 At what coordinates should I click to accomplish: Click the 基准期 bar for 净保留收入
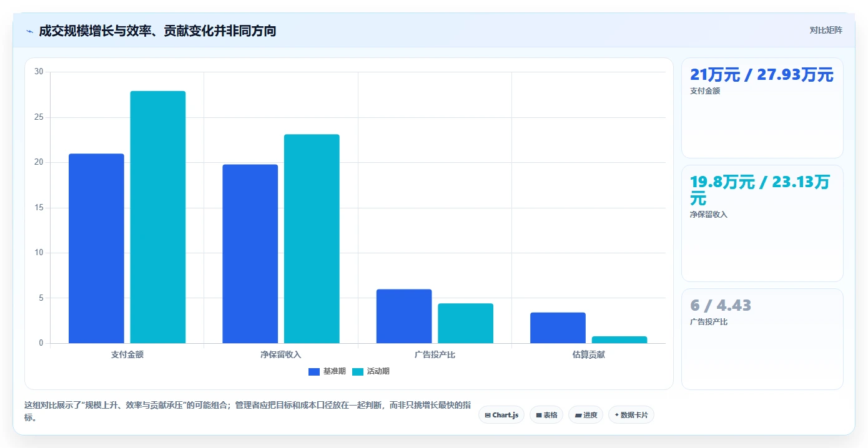(x=250, y=254)
